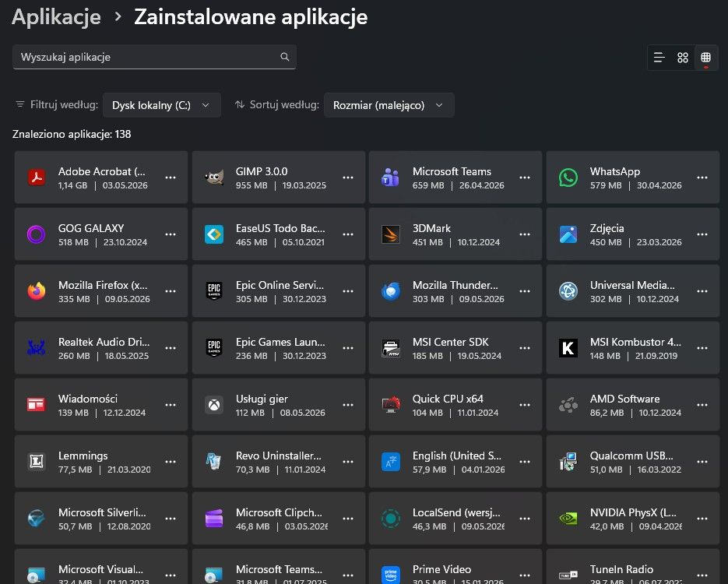The image size is (728, 584).
Task: Switch to medium grid view layout
Action: [x=683, y=58]
